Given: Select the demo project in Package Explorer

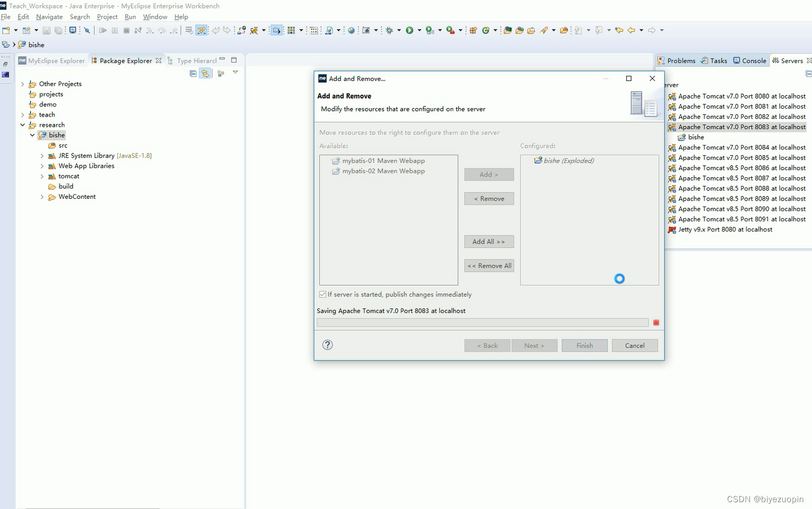Looking at the screenshot, I should pyautogui.click(x=42, y=105).
